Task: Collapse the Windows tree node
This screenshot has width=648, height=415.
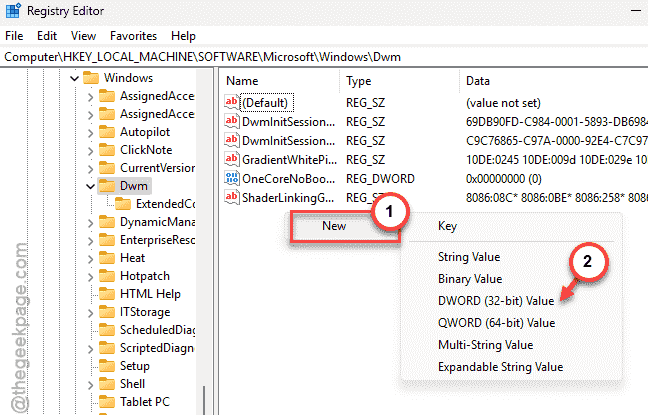Action: [74, 78]
